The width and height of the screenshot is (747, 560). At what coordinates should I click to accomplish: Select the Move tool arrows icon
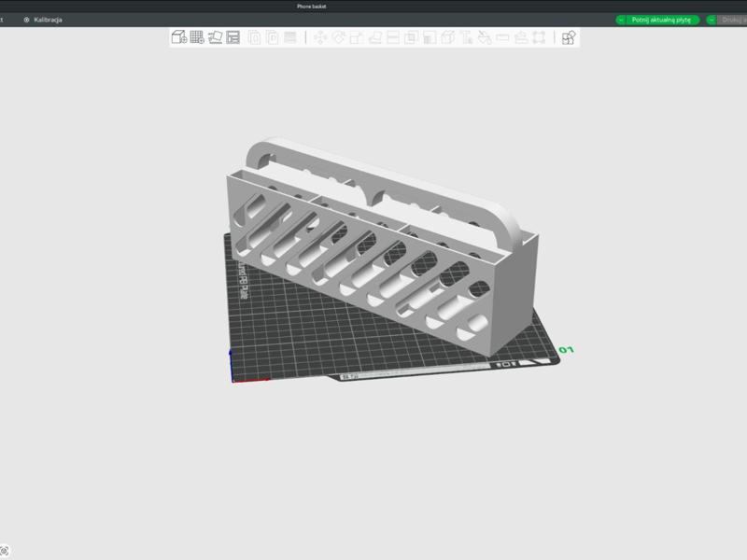click(320, 37)
